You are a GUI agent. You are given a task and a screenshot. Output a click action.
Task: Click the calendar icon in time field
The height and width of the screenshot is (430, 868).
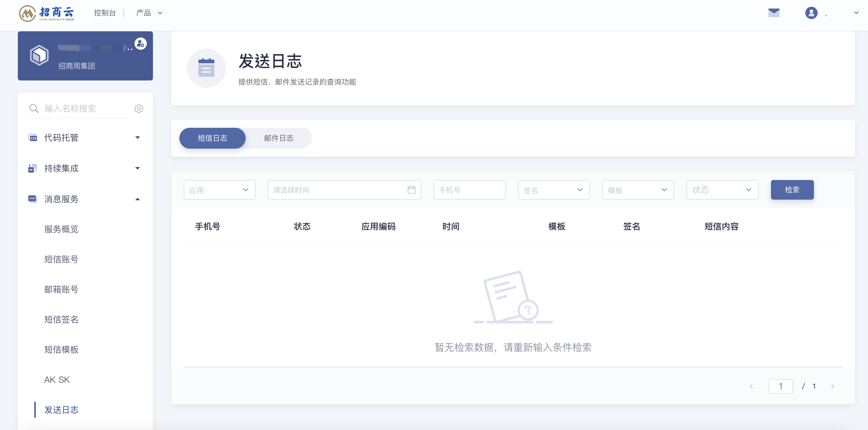pyautogui.click(x=411, y=190)
